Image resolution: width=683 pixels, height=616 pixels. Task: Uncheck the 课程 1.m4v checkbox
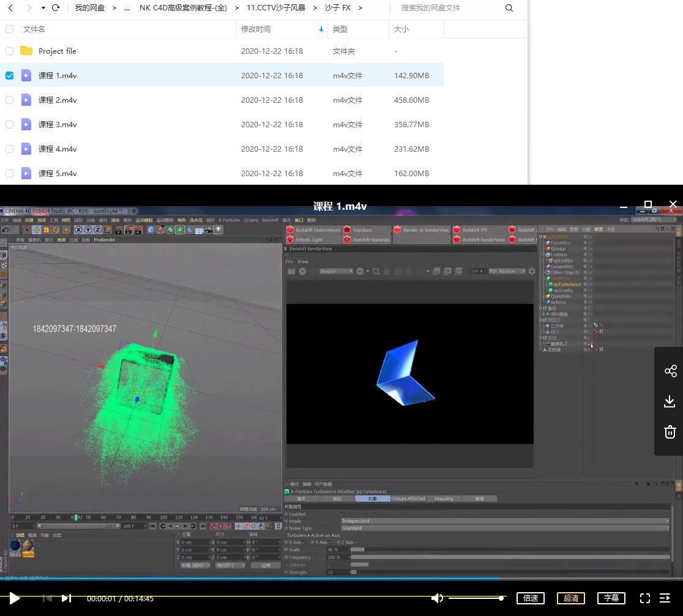[9, 76]
